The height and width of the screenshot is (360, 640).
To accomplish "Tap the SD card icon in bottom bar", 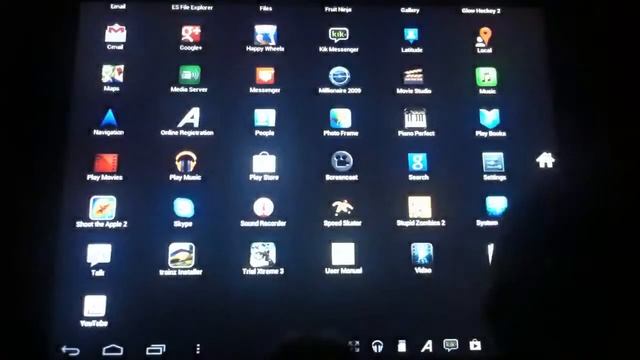I will pos(402,346).
